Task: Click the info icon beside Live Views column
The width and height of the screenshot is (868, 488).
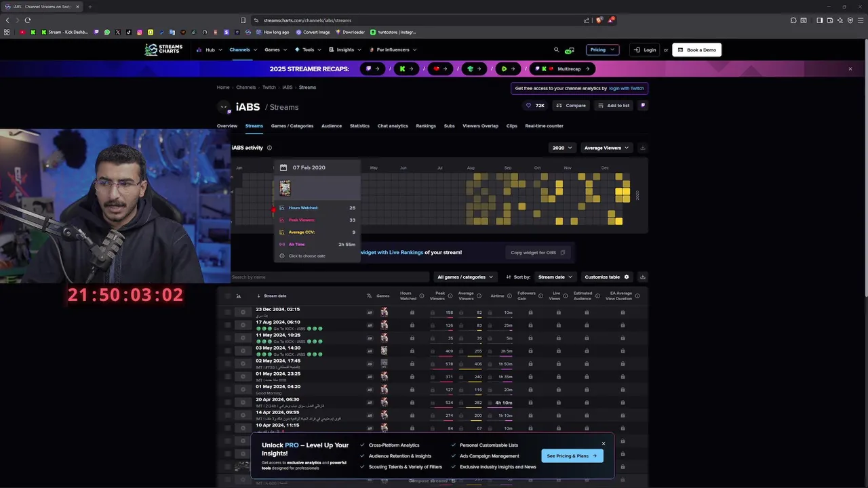Action: pos(566,296)
